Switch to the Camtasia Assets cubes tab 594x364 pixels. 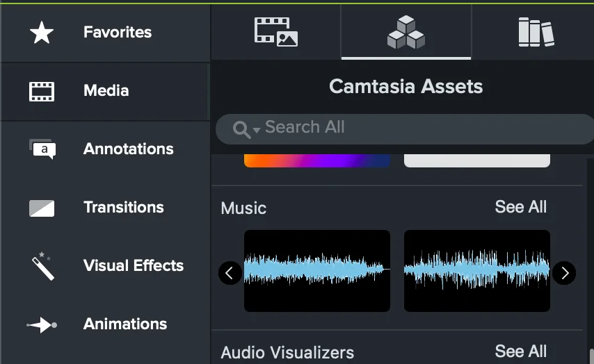pos(406,32)
